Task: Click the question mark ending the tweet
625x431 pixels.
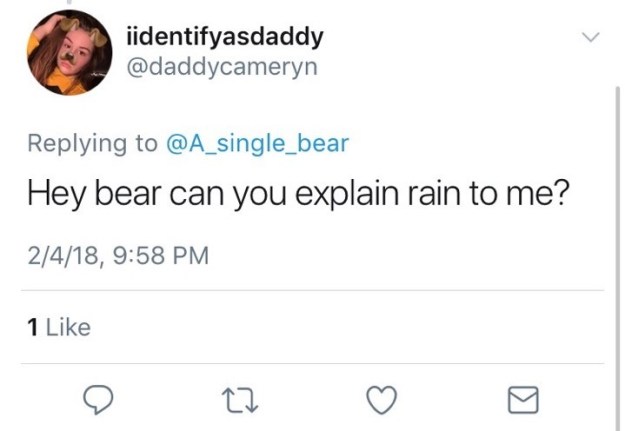Action: (563, 194)
